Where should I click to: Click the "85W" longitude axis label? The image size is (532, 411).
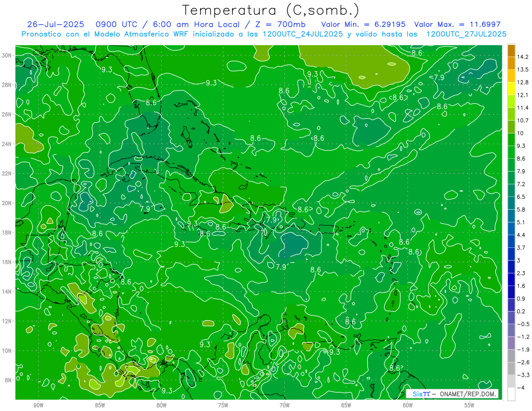[100, 406]
